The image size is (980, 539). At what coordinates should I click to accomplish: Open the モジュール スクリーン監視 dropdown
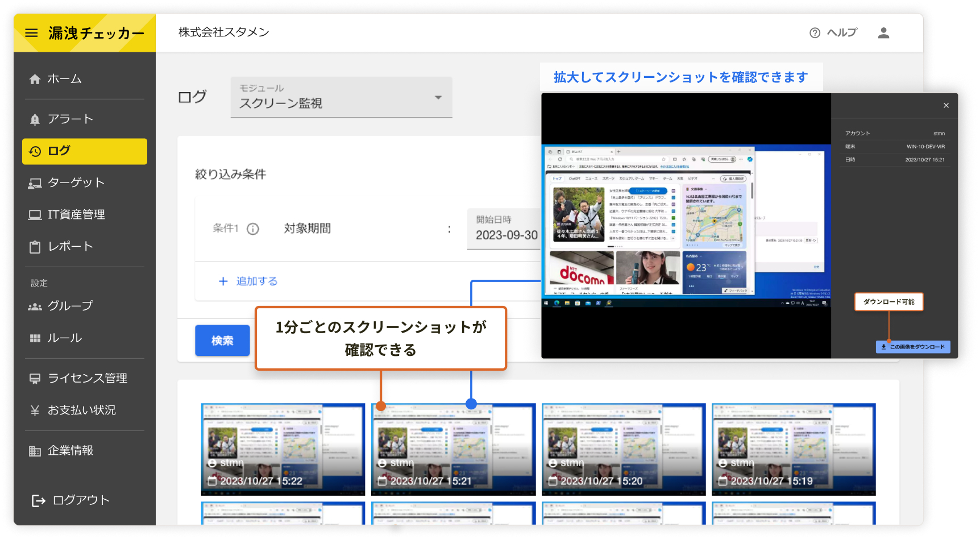[x=341, y=97]
